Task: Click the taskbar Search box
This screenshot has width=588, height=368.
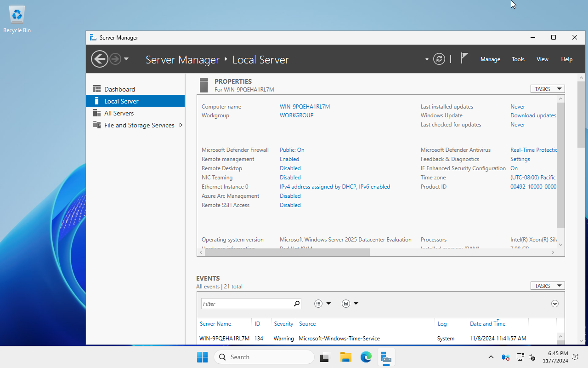Action: 264,357
